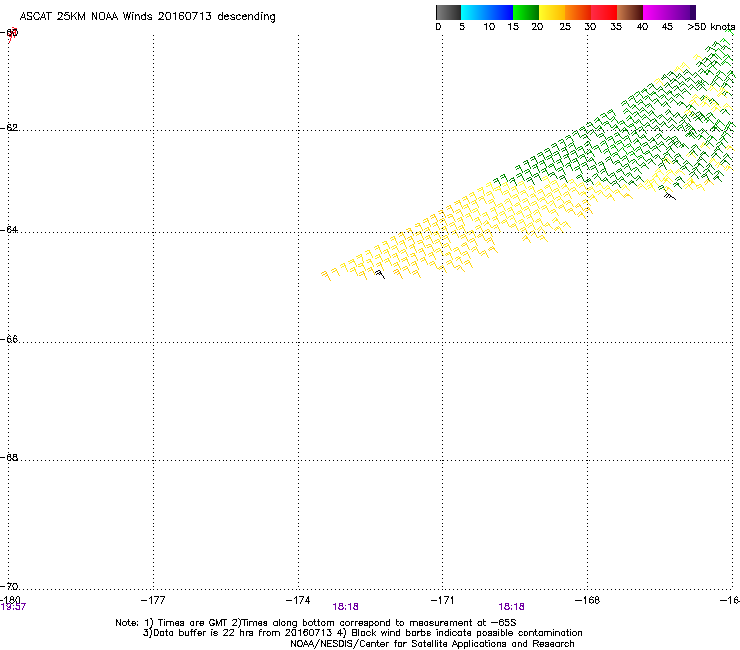Click the -62 latitude axis label
The height and width of the screenshot is (650, 740).
pyautogui.click(x=9, y=127)
